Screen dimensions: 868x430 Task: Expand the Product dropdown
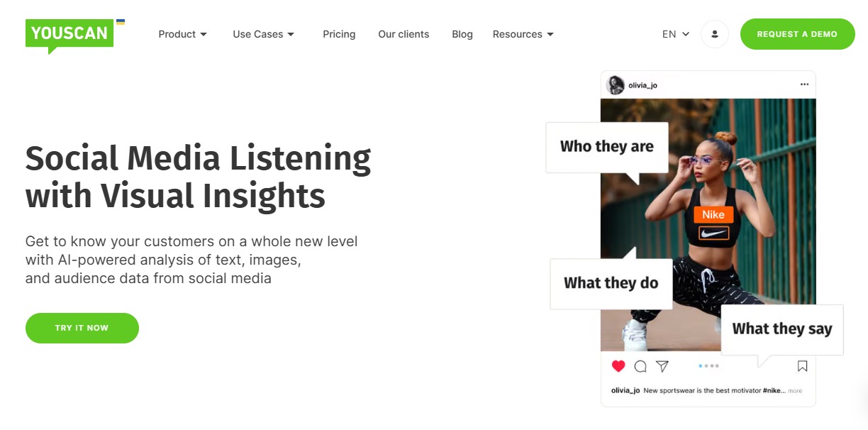pyautogui.click(x=182, y=34)
